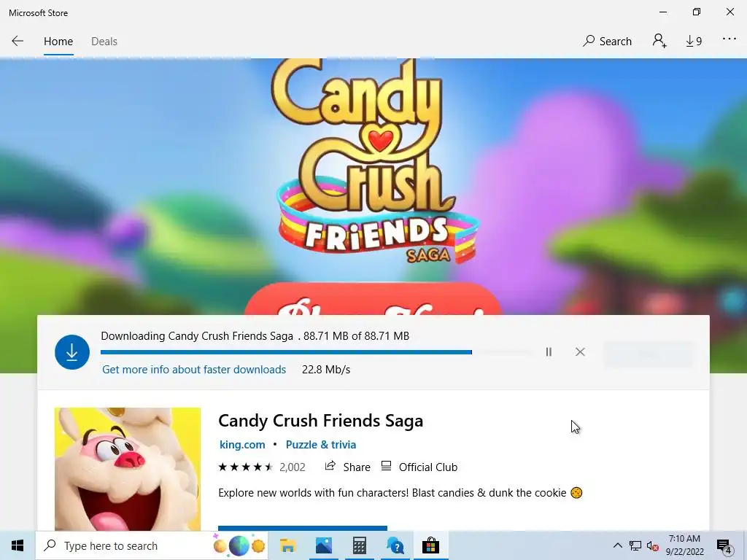Go back with the back arrow
Screen dimensions: 747x560
point(18,41)
